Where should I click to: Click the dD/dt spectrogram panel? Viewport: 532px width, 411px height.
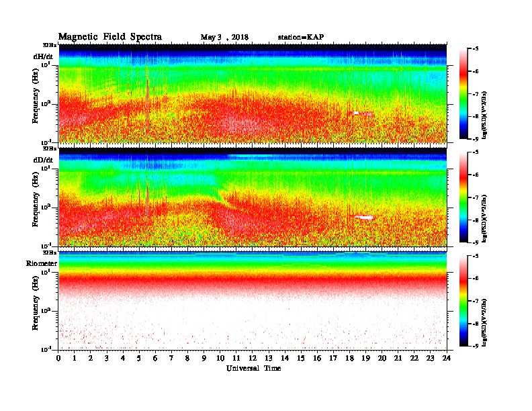point(253,197)
